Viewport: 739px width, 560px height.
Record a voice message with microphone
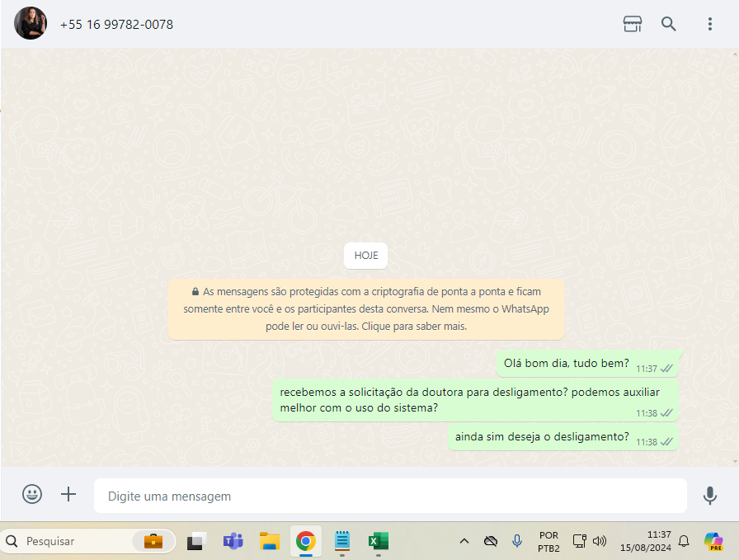tap(709, 495)
